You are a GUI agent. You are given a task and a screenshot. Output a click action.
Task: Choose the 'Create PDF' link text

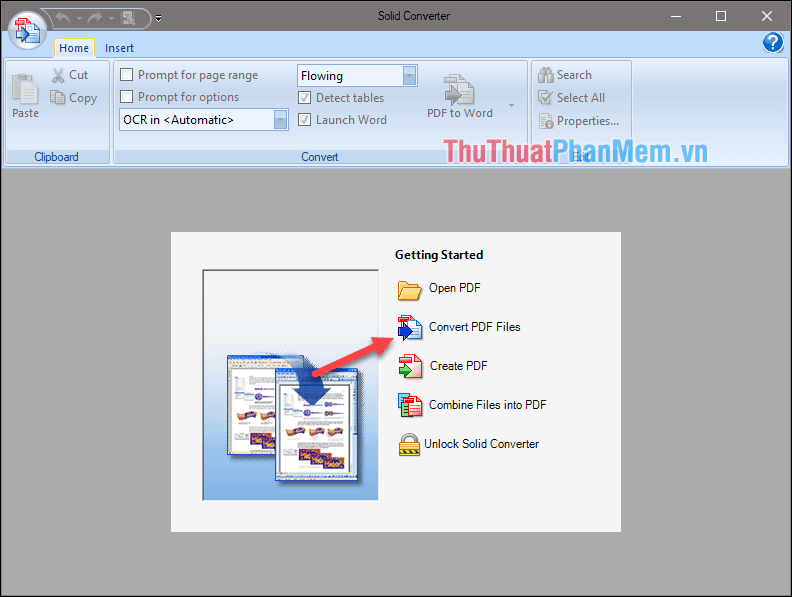click(458, 366)
